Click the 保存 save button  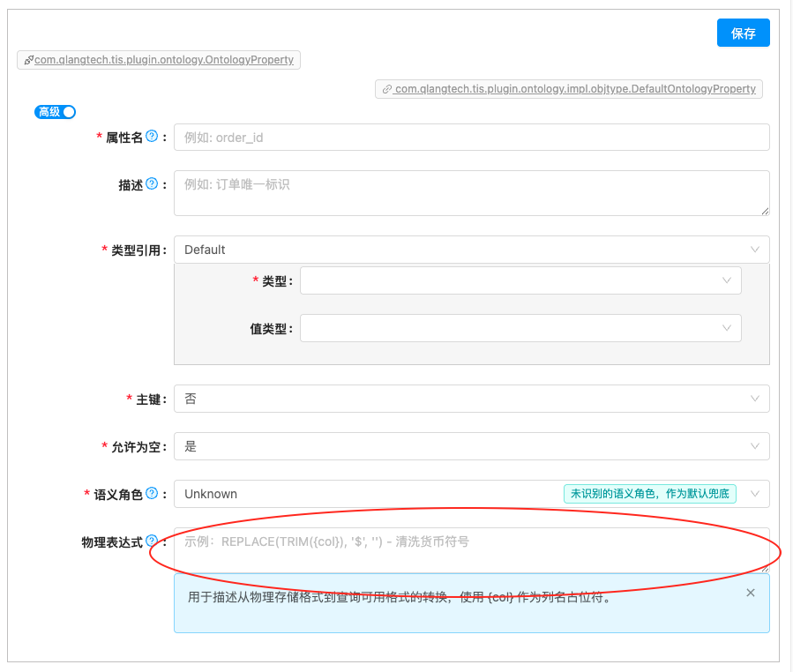tap(743, 33)
